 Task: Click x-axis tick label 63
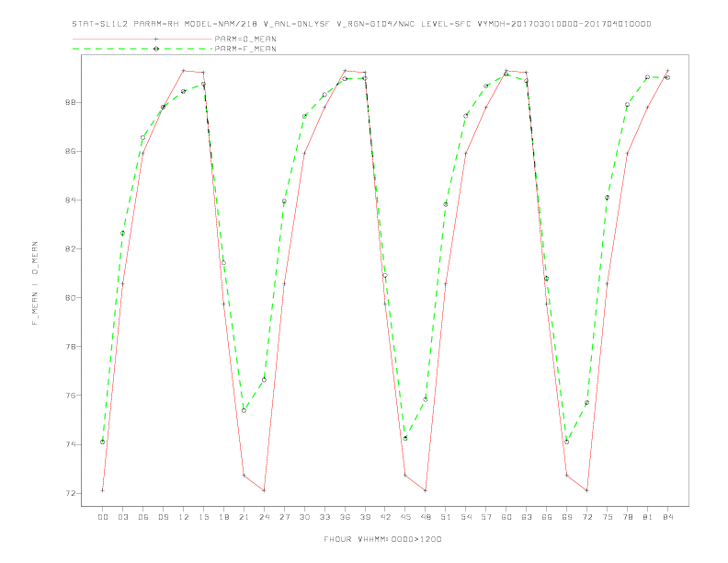(x=527, y=517)
